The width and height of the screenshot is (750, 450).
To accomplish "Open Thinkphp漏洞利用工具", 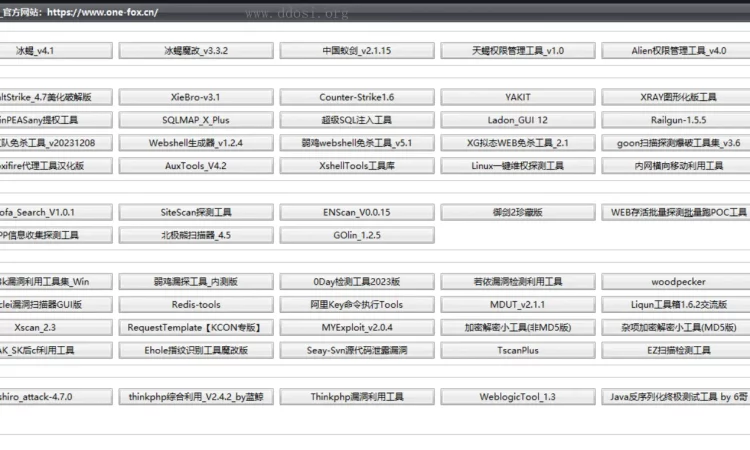I will [357, 397].
